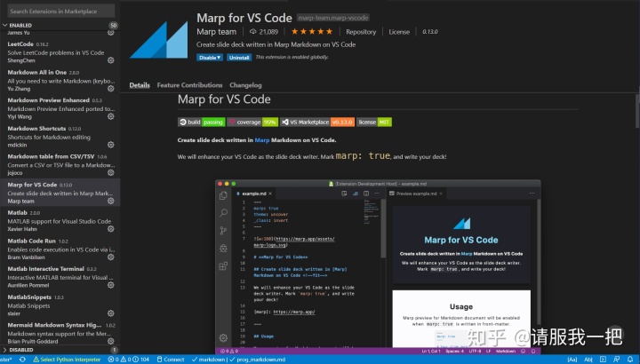Click the license MIT badge
Screen dimensions: 640x364
coord(374,122)
